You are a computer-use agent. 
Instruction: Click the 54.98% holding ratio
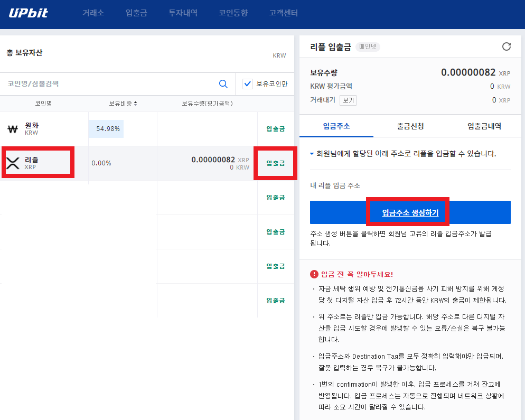click(107, 128)
